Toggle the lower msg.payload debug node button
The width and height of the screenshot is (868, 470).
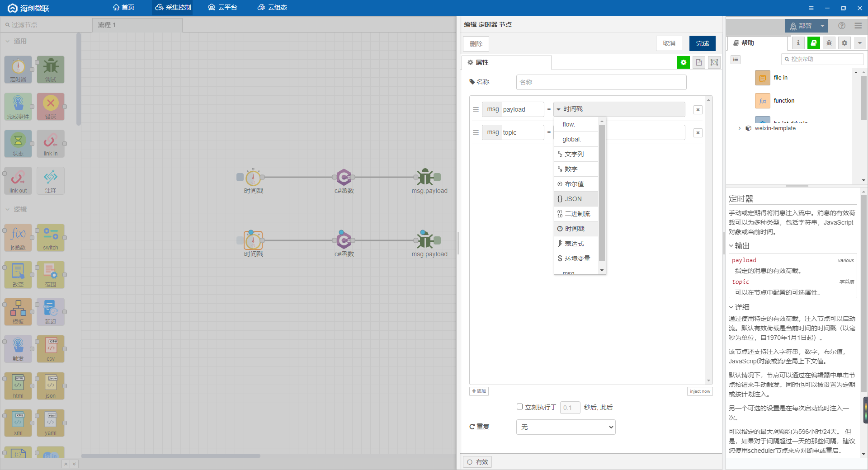click(437, 240)
